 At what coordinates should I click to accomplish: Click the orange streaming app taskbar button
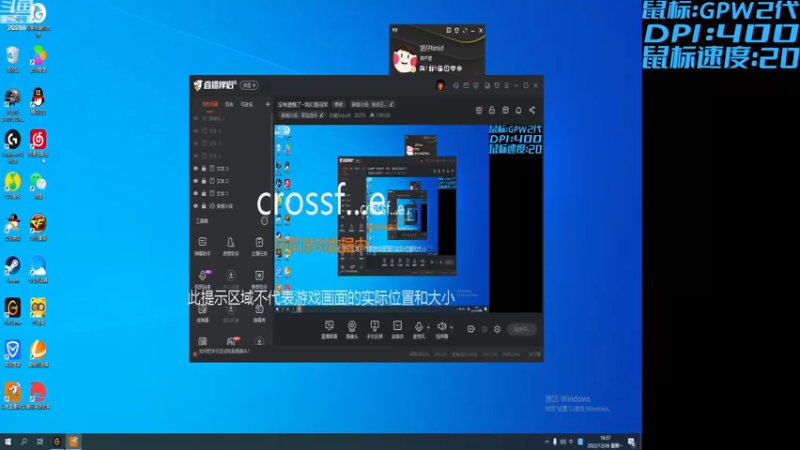pyautogui.click(x=73, y=442)
